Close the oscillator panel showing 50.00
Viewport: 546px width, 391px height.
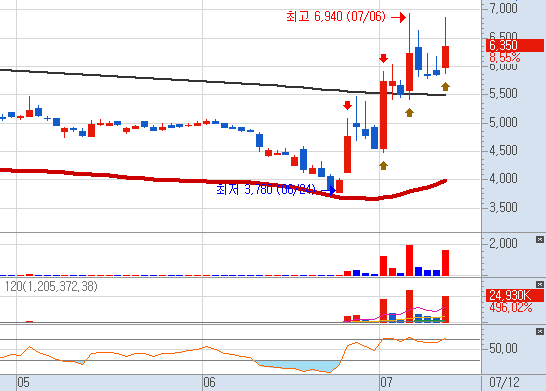pyautogui.click(x=539, y=331)
